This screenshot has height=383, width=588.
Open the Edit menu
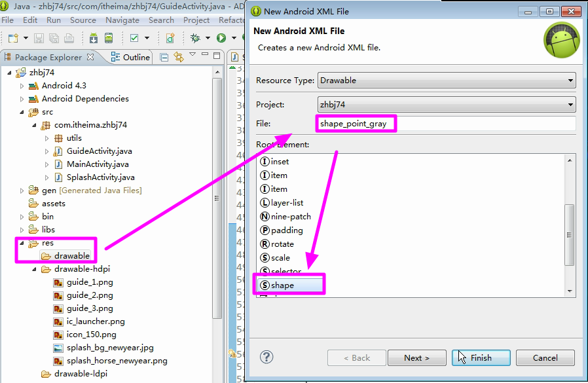click(x=30, y=20)
